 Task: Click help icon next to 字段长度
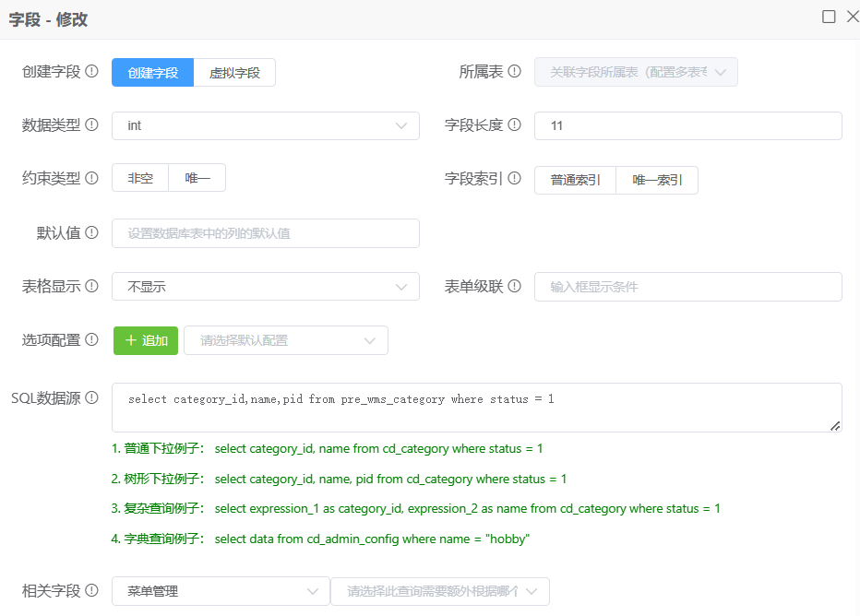coord(514,125)
